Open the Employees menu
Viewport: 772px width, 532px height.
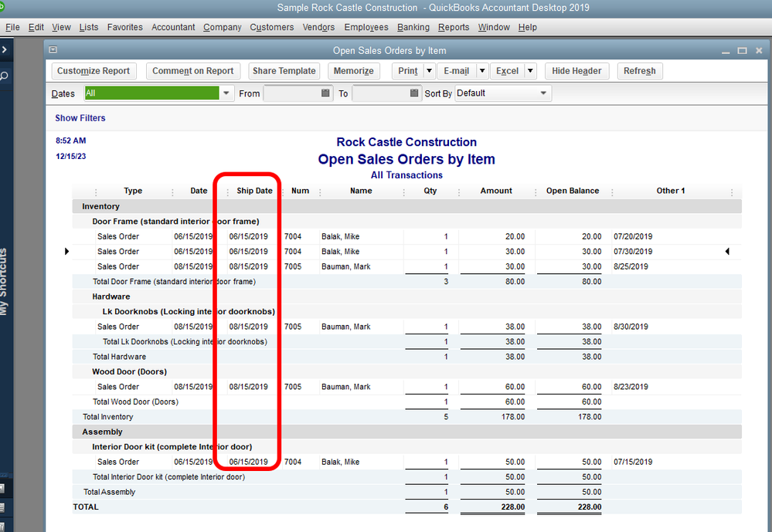(366, 27)
